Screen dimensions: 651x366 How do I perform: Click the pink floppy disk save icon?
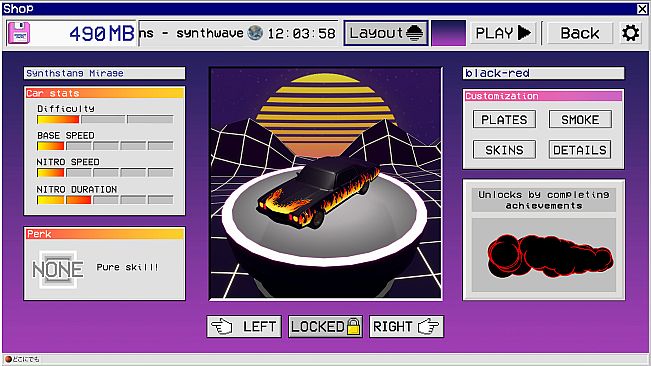click(x=19, y=33)
